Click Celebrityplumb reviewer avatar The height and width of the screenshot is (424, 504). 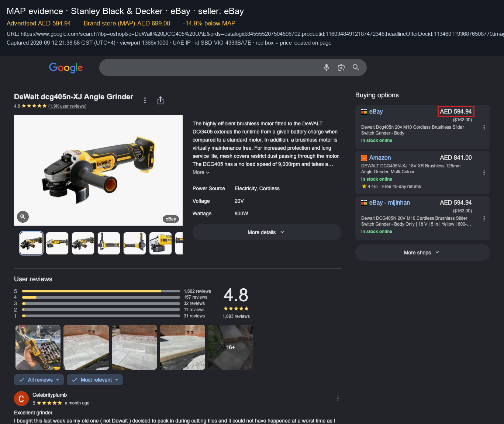[x=21, y=399]
